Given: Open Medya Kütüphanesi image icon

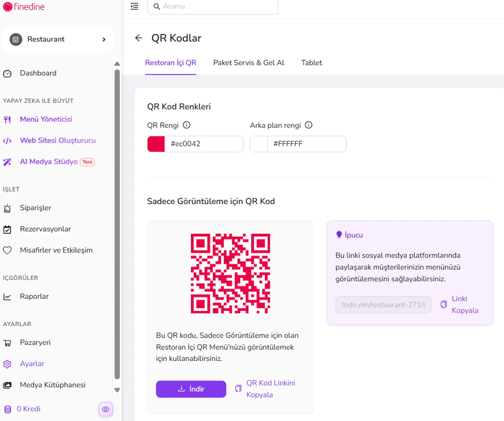Looking at the screenshot, I should (7, 385).
